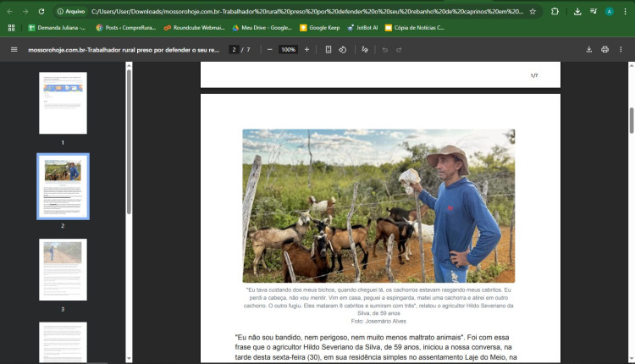
Task: Click the document vertical scrollbar
Action: (631, 120)
